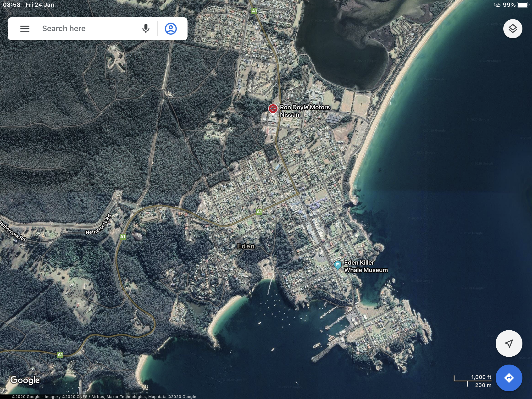Tap the Nethercote Rd label

(99, 224)
